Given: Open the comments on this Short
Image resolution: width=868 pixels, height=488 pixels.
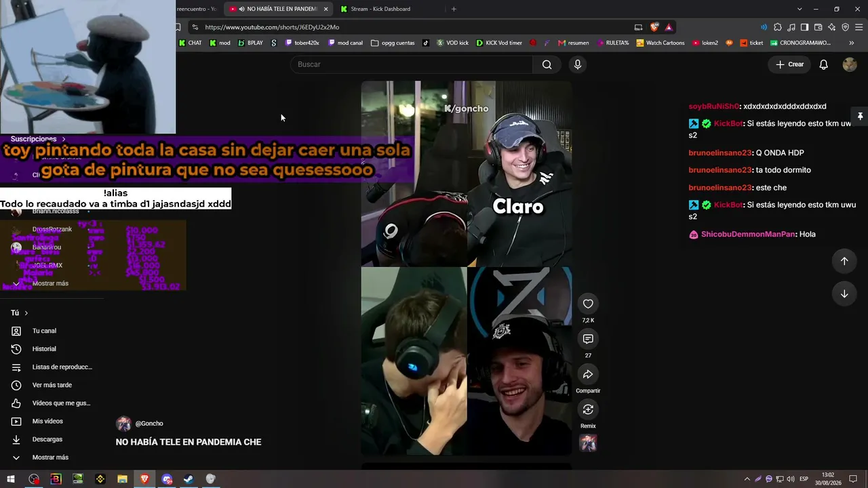Looking at the screenshot, I should click(588, 339).
